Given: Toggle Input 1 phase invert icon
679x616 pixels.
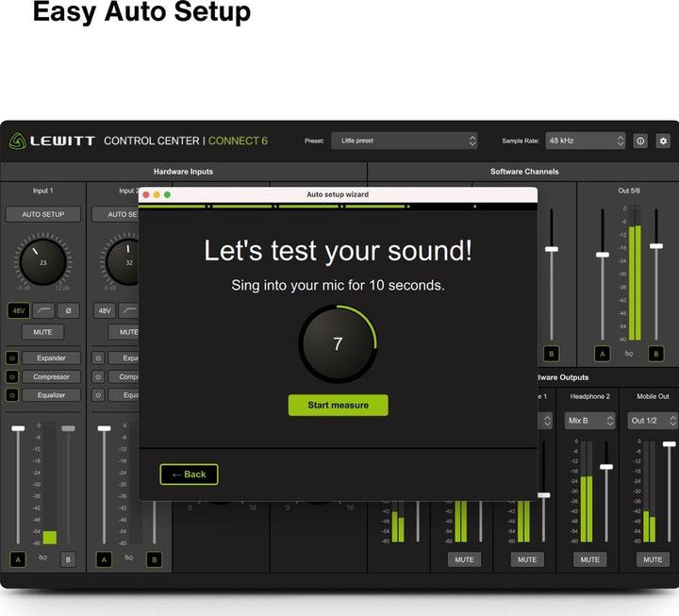Looking at the screenshot, I should 69,310.
